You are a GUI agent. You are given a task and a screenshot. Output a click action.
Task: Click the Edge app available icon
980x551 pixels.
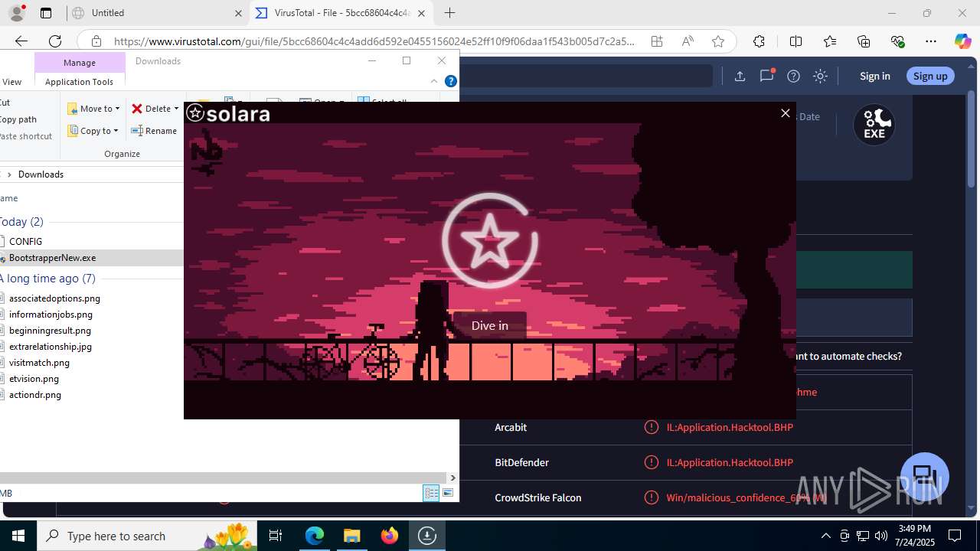[657, 41]
